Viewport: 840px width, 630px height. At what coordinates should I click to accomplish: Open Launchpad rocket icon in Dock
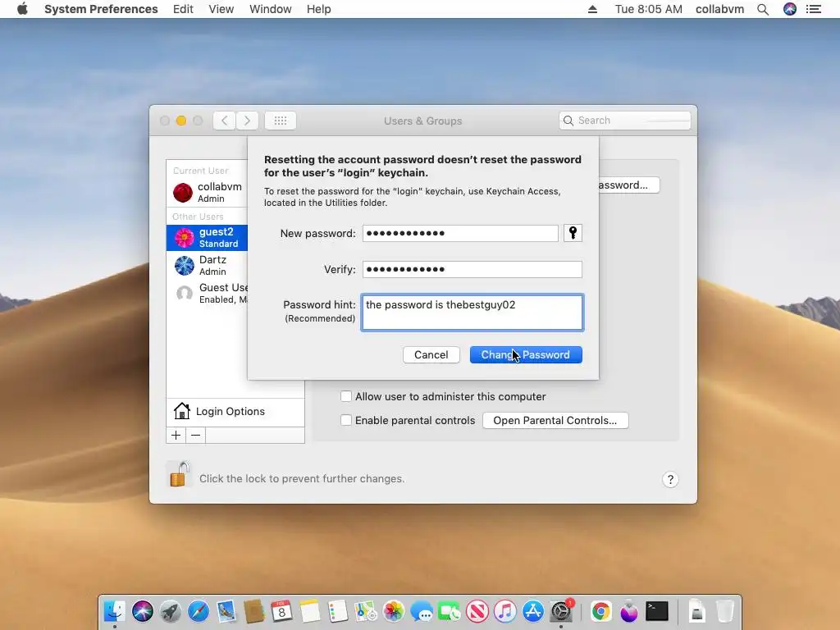tap(171, 611)
